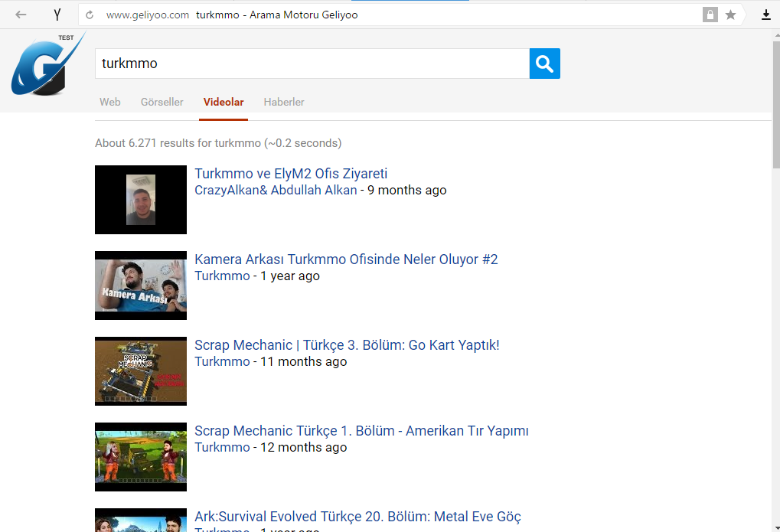The image size is (780, 532).
Task: Click the vertical scrollbar thumb
Action: click(x=776, y=105)
